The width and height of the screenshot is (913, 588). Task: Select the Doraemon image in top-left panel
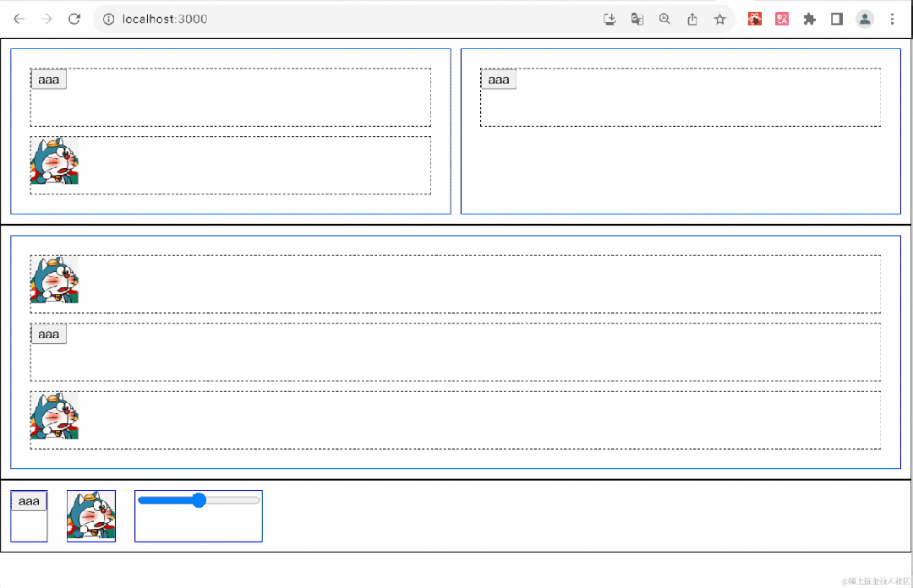click(55, 161)
